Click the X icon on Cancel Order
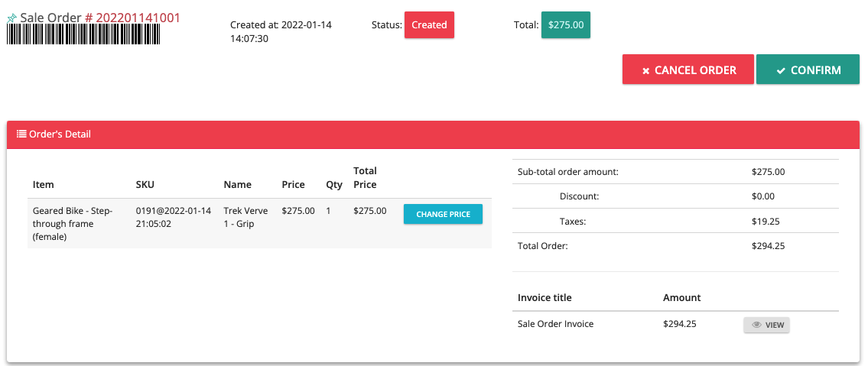This screenshot has width=868, height=366. (x=645, y=71)
